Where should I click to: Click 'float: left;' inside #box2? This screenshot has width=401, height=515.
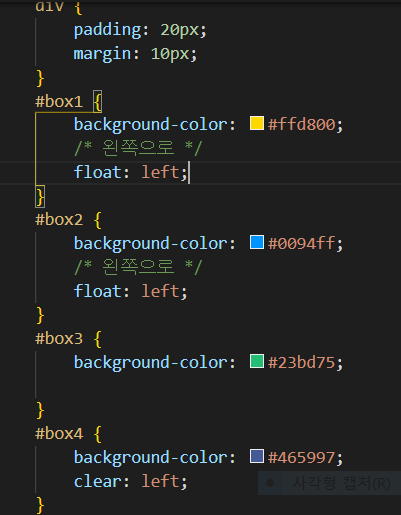click(130, 291)
